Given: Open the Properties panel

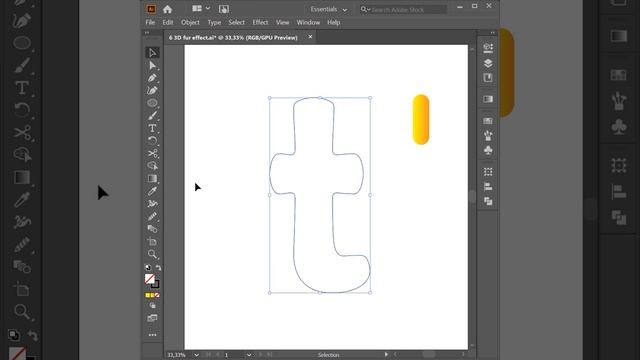Looking at the screenshot, I should pos(488,48).
